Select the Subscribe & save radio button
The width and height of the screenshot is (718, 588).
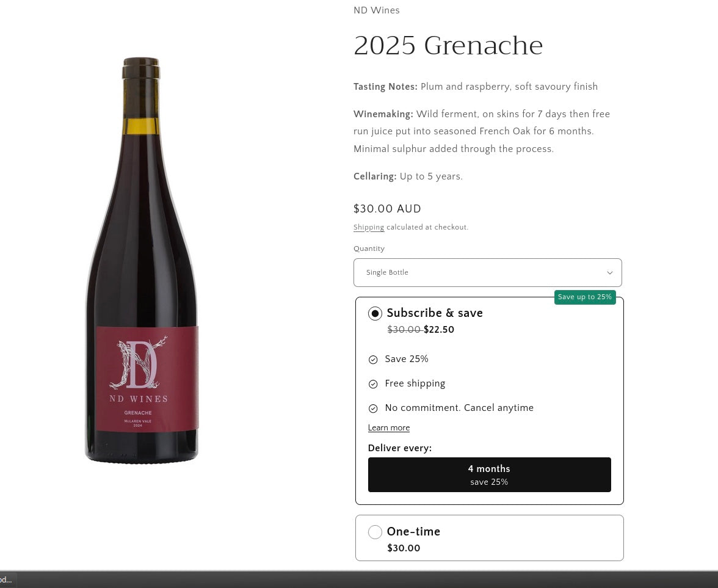click(x=375, y=314)
